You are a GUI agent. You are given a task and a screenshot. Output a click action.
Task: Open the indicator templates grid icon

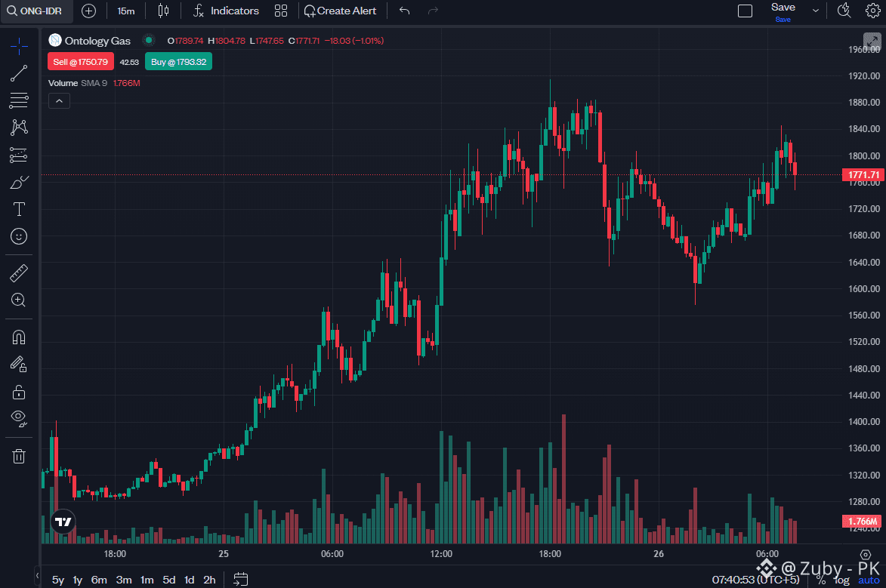pyautogui.click(x=281, y=11)
